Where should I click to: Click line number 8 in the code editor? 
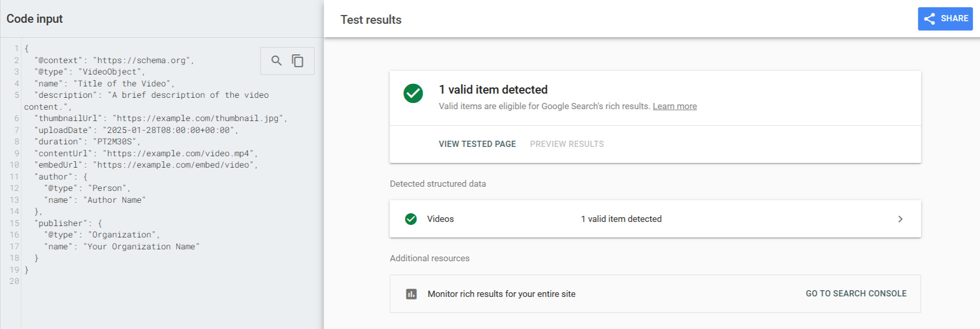(16, 141)
